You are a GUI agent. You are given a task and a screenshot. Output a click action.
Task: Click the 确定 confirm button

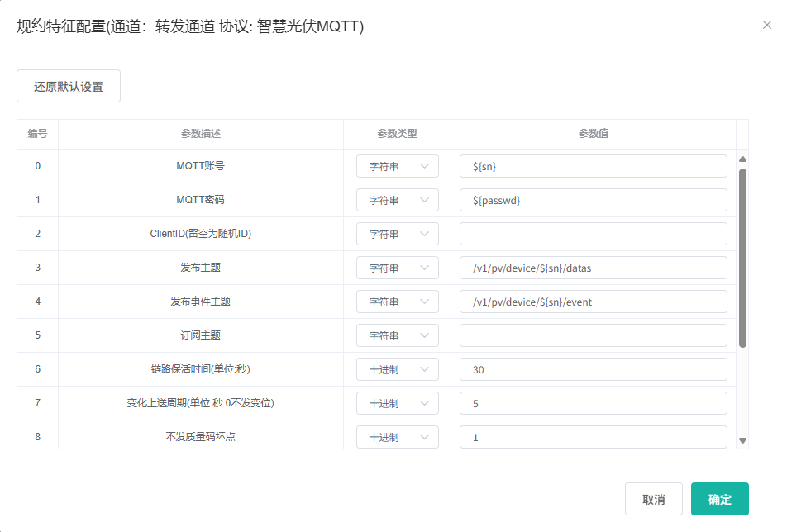tap(719, 499)
